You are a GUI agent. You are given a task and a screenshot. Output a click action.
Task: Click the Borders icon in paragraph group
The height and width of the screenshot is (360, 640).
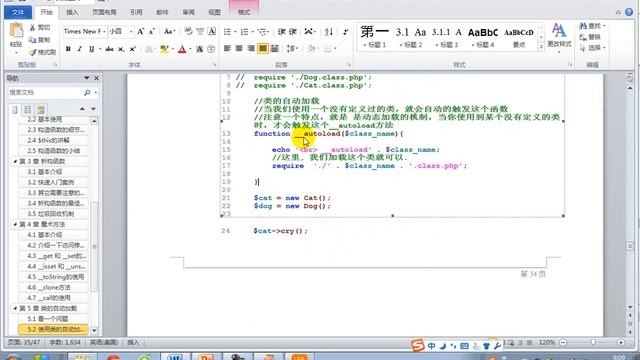pos(327,49)
